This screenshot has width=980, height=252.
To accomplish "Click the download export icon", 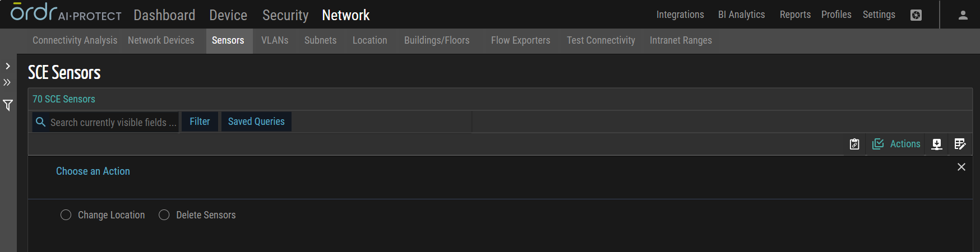I will point(936,144).
